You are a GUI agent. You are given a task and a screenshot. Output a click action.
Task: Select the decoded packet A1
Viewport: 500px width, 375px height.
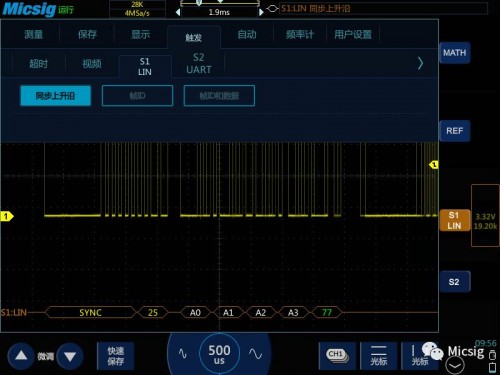click(228, 312)
